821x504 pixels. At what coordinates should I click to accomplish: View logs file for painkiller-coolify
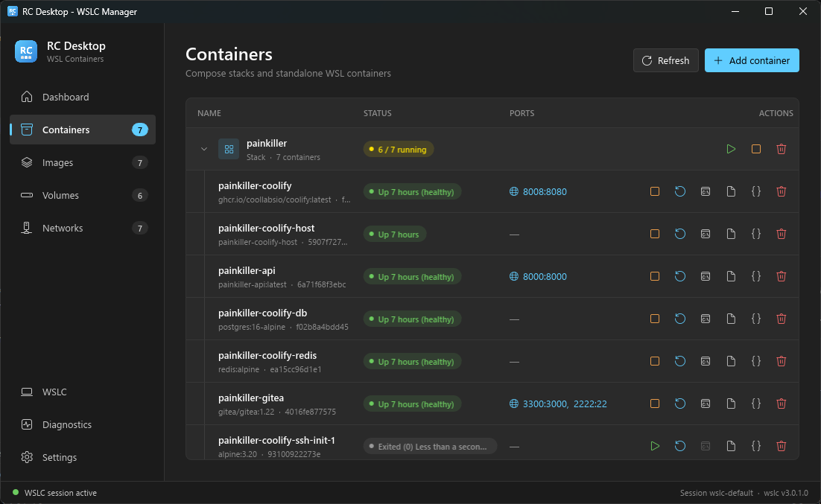pos(731,191)
